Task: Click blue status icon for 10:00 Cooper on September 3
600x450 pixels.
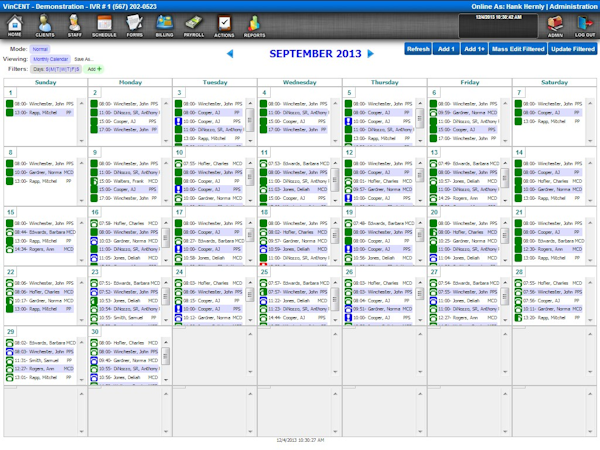Action: (x=178, y=121)
